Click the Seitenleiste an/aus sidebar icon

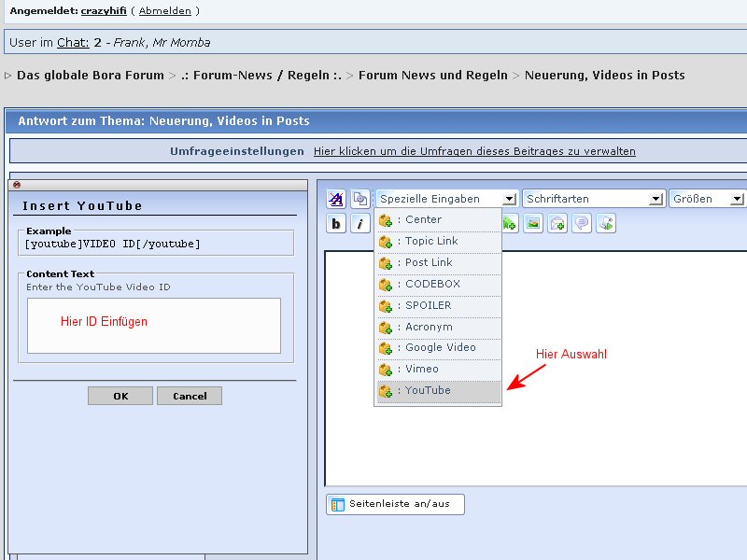point(338,504)
